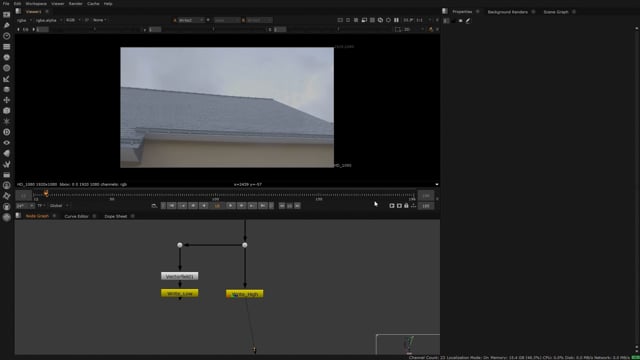Click the gamma slider in viewer
Screen dimensions: 640x360
(214, 29)
